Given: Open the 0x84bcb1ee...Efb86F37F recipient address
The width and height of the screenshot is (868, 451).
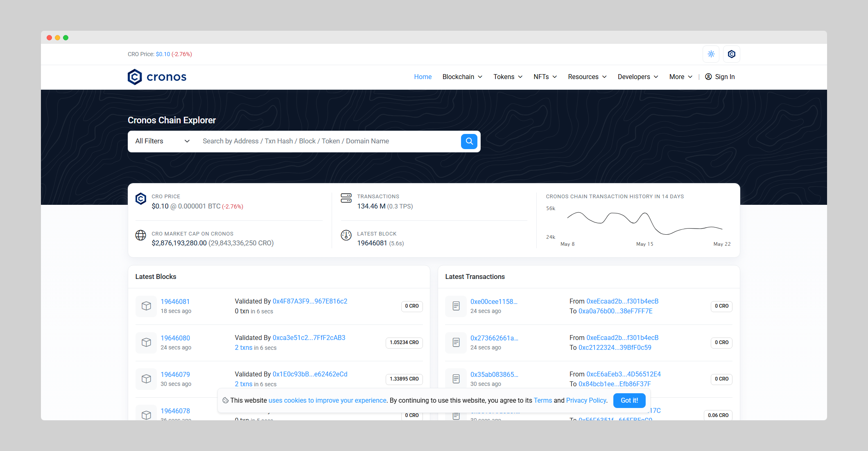Looking at the screenshot, I should tap(615, 384).
